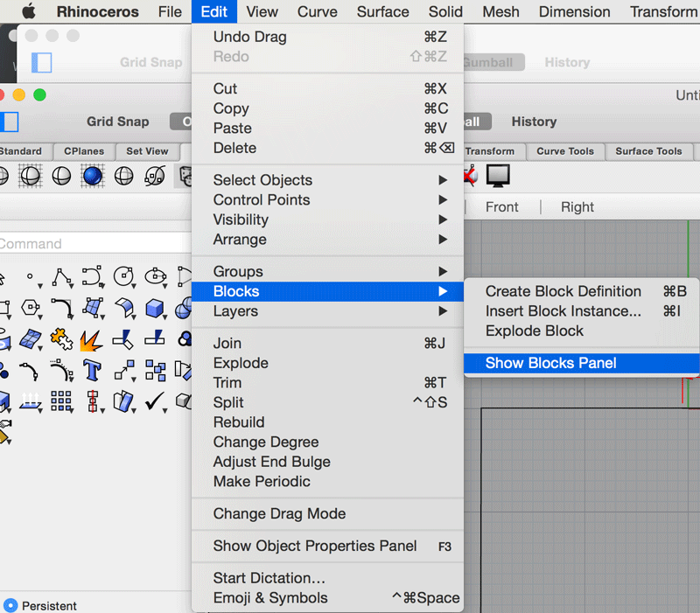This screenshot has width=700, height=613.
Task: Click into the Command input field
Action: [x=95, y=244]
